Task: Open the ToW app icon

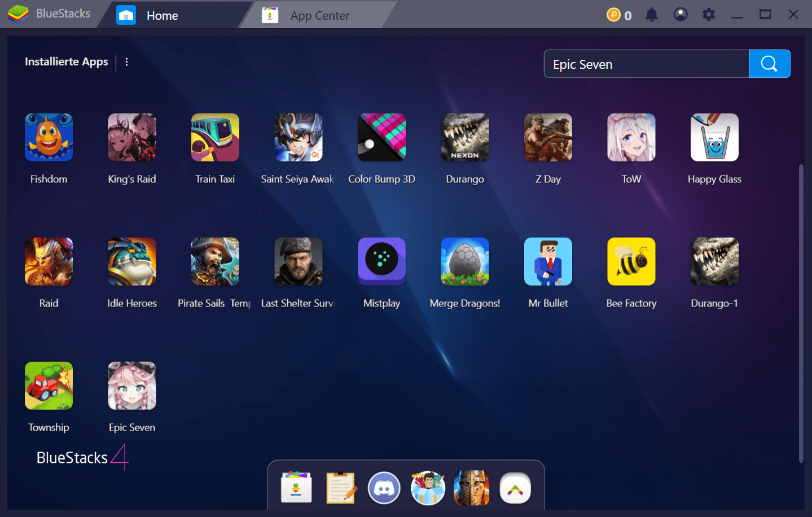Action: coord(631,137)
